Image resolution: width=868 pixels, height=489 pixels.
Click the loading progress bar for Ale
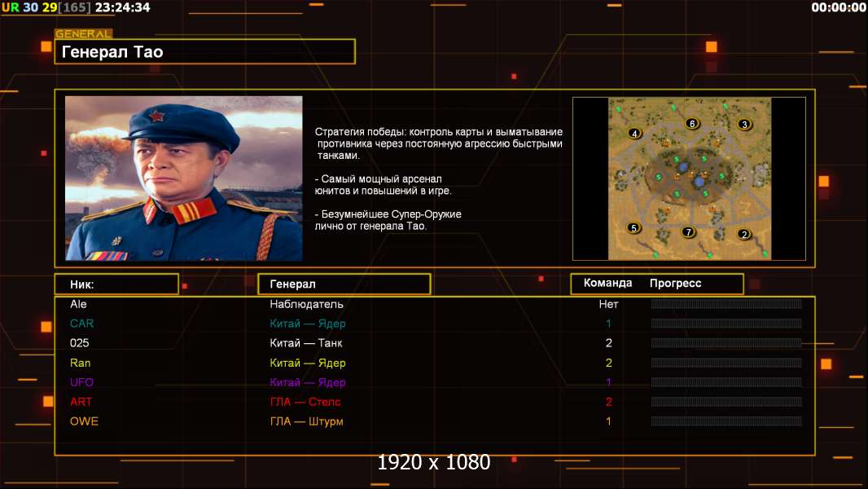tap(726, 303)
